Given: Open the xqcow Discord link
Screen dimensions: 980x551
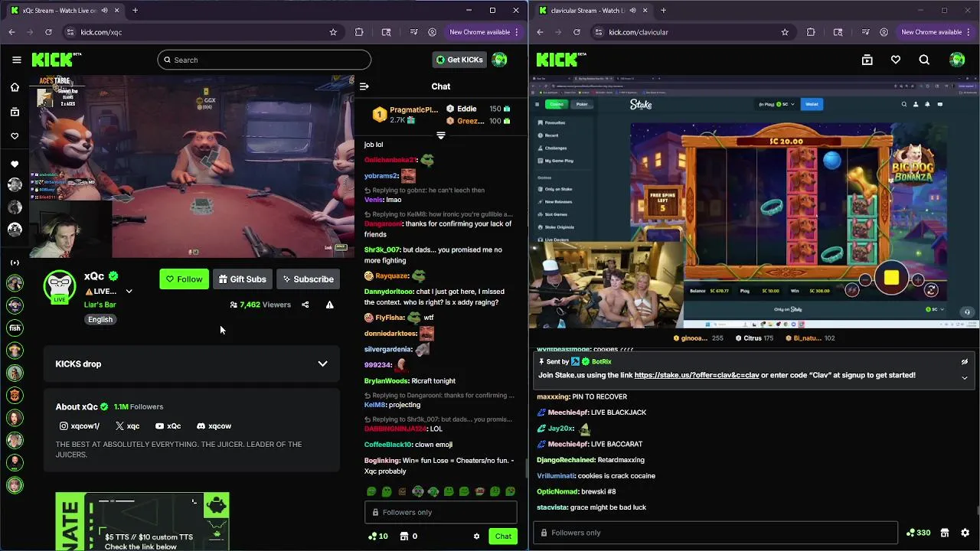Looking at the screenshot, I should pyautogui.click(x=214, y=426).
